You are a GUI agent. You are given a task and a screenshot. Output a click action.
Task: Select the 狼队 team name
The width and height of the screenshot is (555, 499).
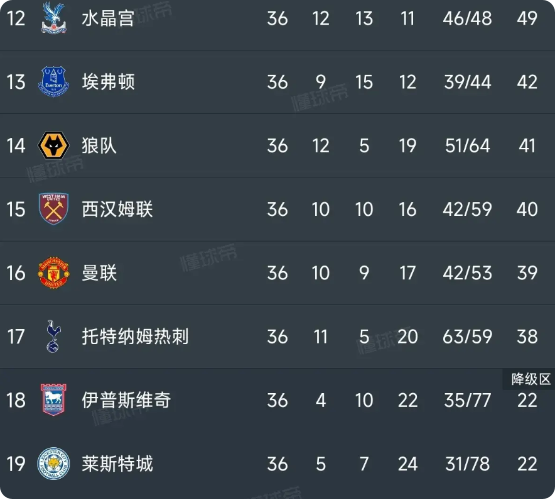[x=99, y=146]
